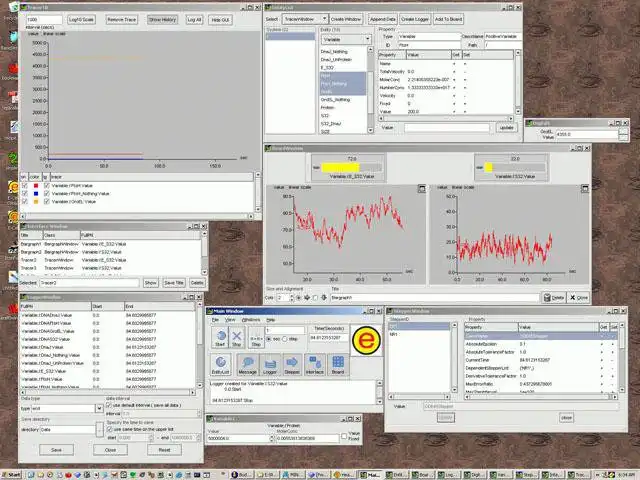This screenshot has width=640, height=480.
Task: Click value spinner arrows in Variable window
Action: pos(271,438)
